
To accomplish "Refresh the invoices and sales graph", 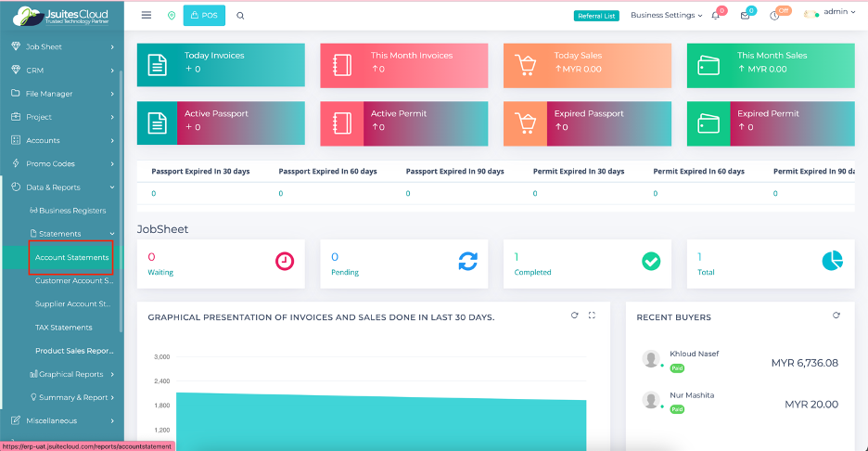I will point(575,316).
